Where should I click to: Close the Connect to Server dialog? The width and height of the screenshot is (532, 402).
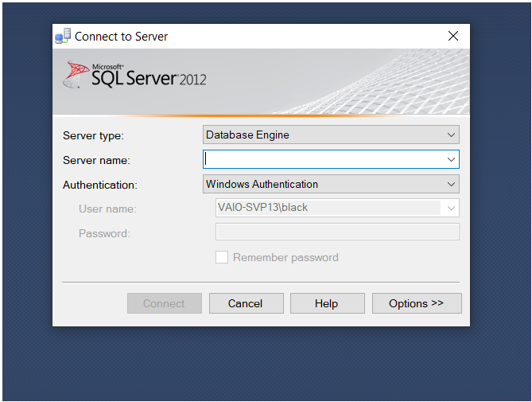click(453, 36)
